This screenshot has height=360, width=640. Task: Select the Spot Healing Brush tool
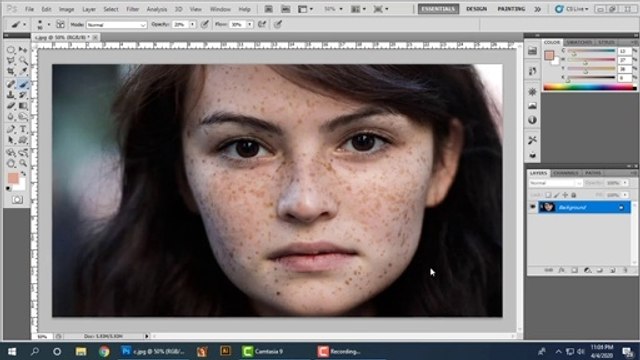point(11,84)
